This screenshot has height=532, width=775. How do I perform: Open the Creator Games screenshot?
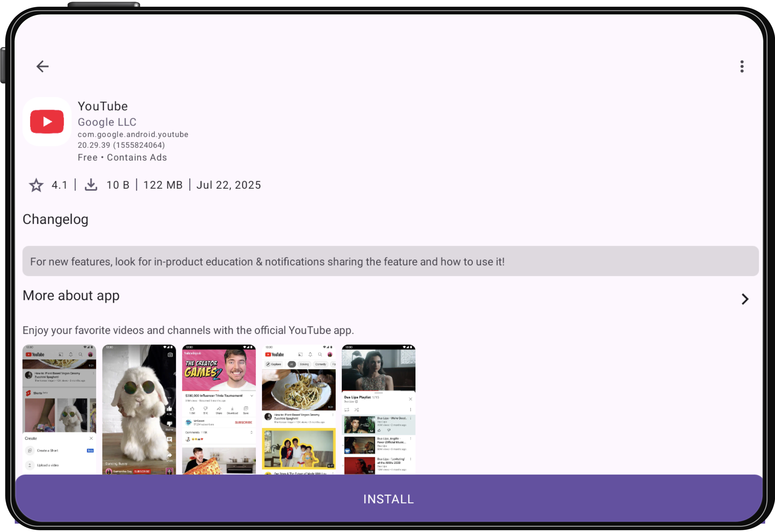pos(218,409)
